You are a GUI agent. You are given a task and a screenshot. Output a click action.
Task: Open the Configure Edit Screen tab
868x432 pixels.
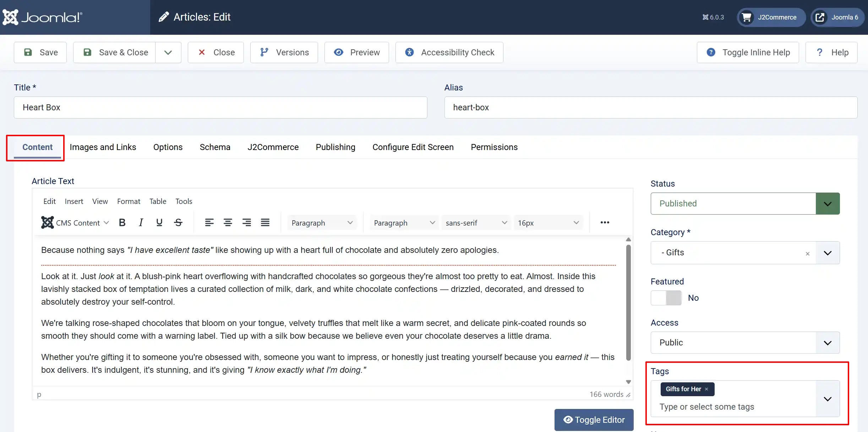coord(413,147)
